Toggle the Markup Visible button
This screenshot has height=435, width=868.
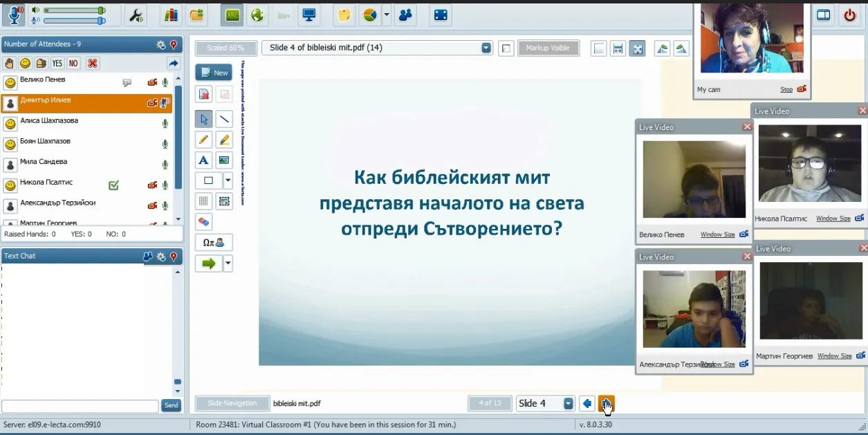(x=547, y=48)
